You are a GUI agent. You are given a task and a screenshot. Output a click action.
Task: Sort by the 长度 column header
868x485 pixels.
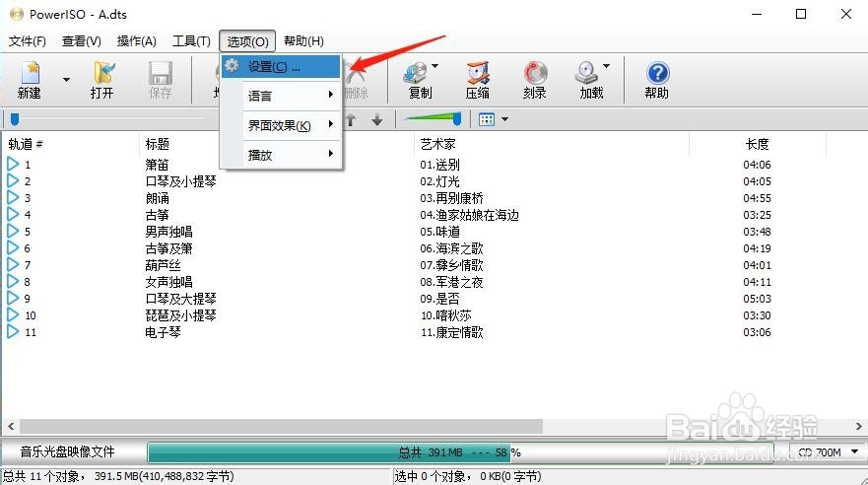758,145
